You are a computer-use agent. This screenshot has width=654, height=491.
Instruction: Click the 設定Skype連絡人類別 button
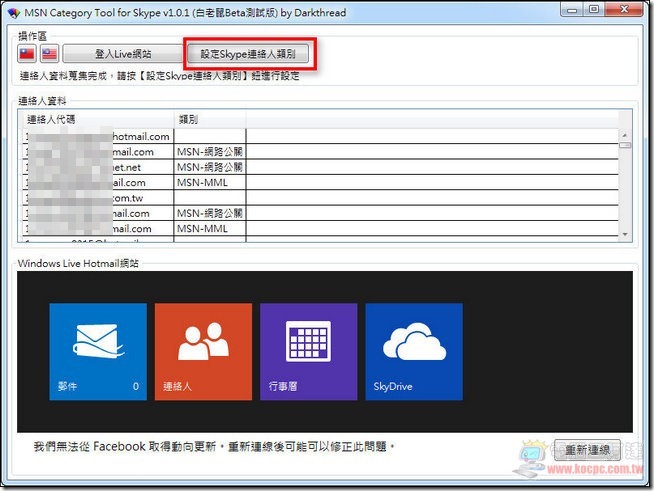click(x=248, y=54)
